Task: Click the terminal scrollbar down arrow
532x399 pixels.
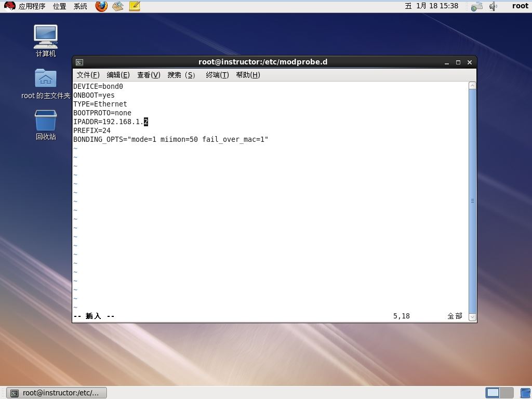Action: pos(472,317)
